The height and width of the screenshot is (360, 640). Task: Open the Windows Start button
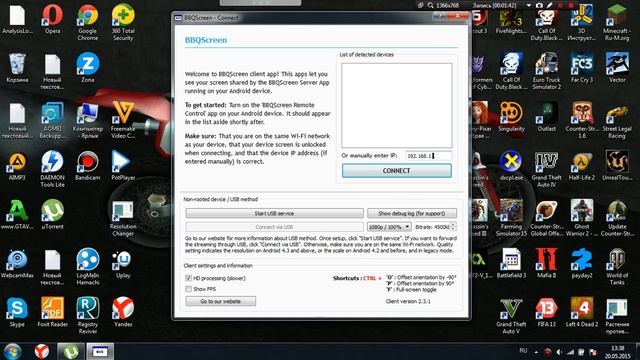tap(13, 351)
